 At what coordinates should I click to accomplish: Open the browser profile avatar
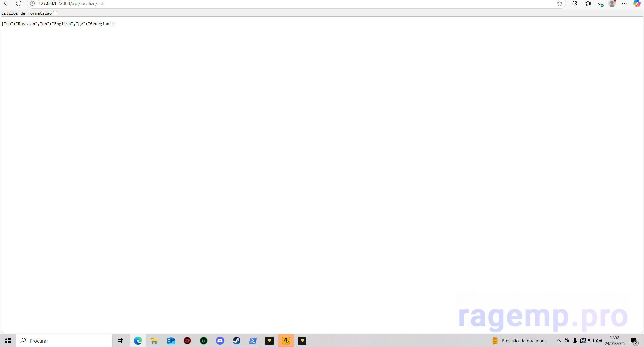click(612, 3)
